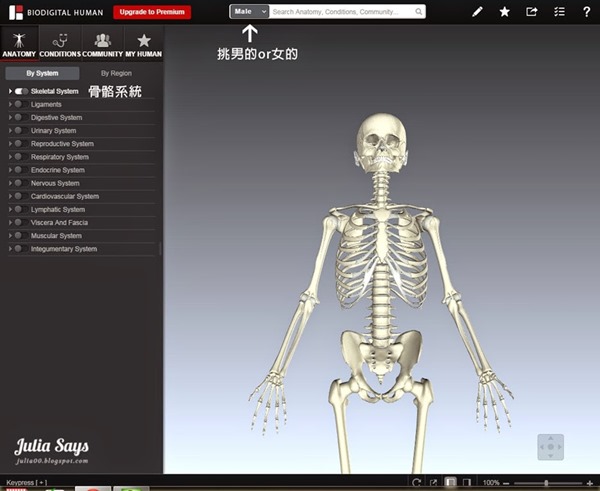This screenshot has height=491, width=600.
Task: Expand the Skeletal System tree arrow
Action: pos(10,91)
